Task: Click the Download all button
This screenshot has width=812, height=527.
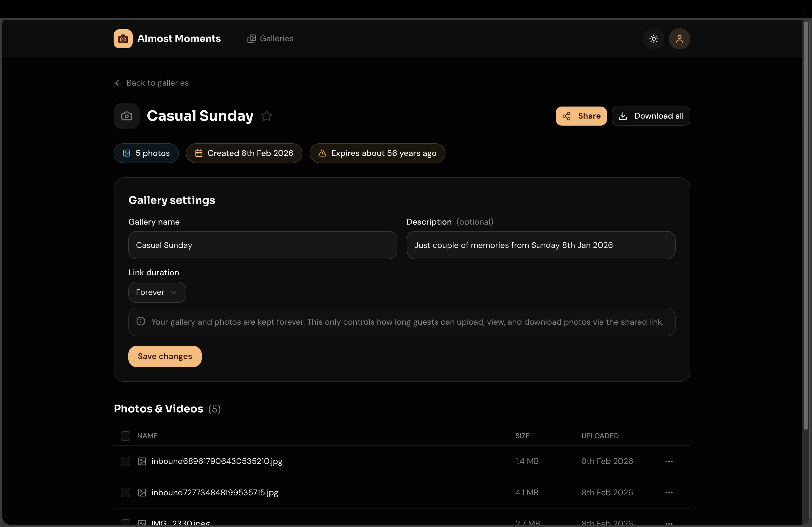Action: [x=651, y=116]
